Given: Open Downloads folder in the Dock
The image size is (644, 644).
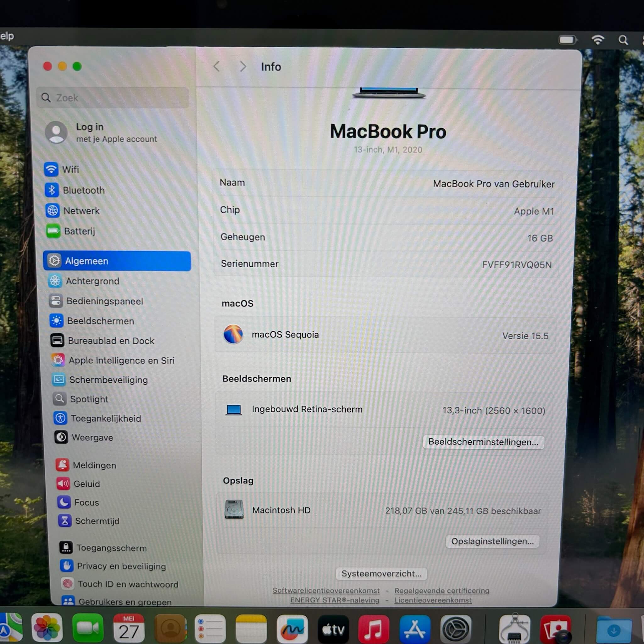Looking at the screenshot, I should (614, 630).
